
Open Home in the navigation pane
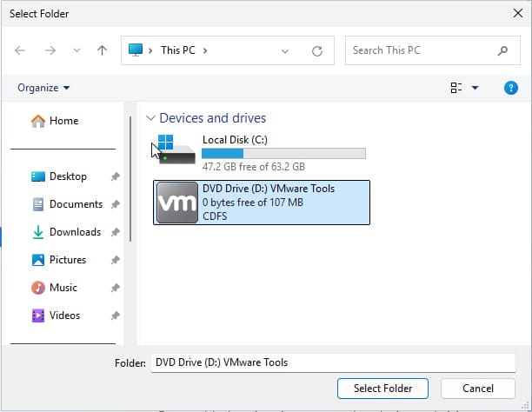(63, 121)
